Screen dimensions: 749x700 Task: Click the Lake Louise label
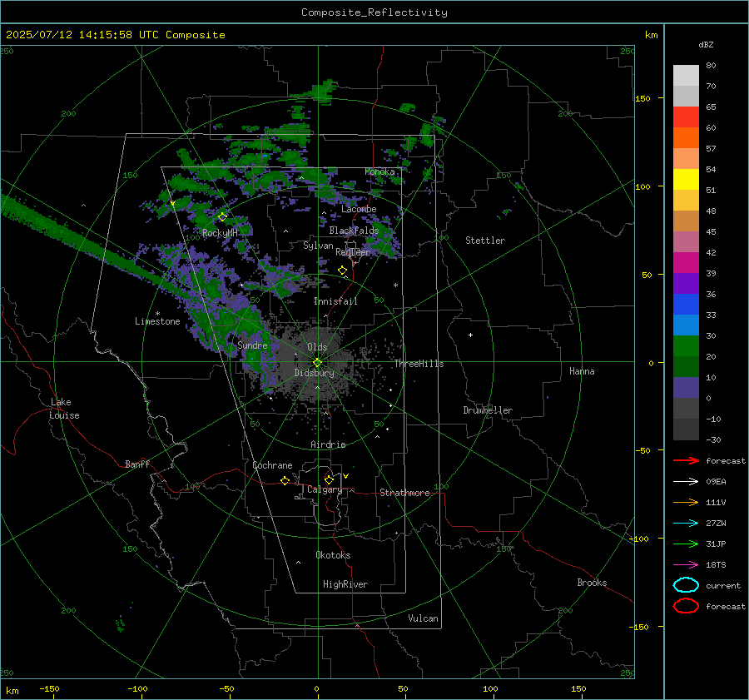pos(64,409)
